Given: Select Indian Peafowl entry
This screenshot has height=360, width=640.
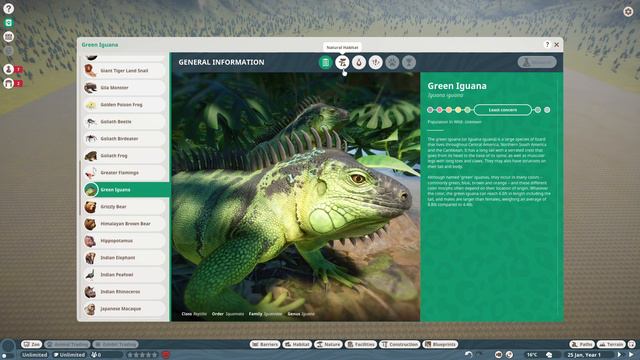Looking at the screenshot, I should [124, 275].
